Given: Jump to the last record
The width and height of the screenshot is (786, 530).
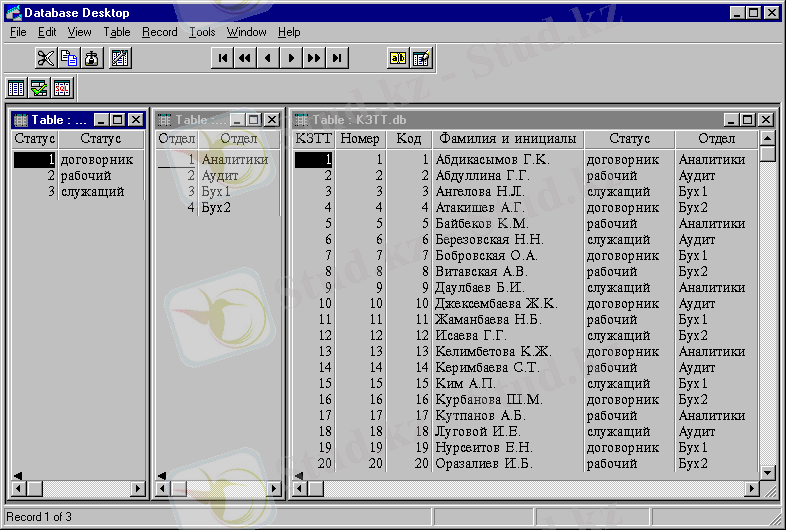Looking at the screenshot, I should (338, 58).
